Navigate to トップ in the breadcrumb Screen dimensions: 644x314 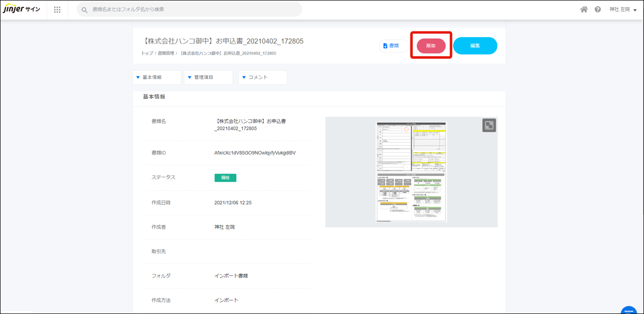point(147,53)
